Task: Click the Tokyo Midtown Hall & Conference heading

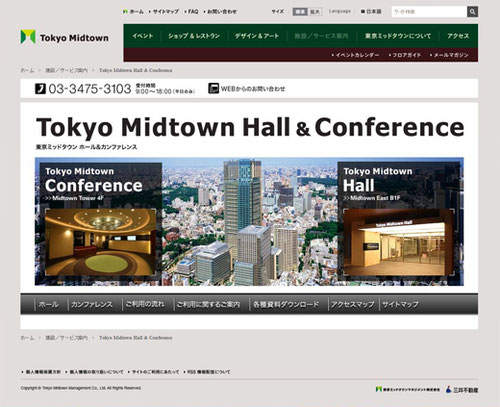Action: pos(250,127)
